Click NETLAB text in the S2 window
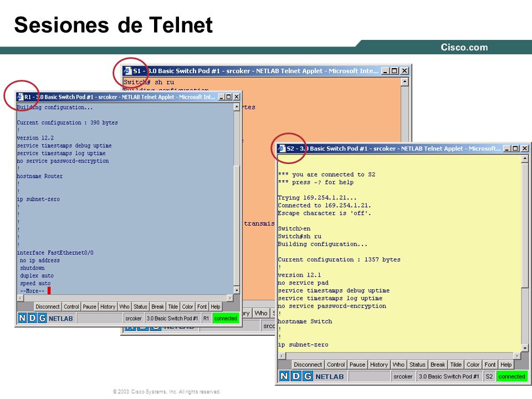Screen dimensions: 532x399 click(329, 377)
